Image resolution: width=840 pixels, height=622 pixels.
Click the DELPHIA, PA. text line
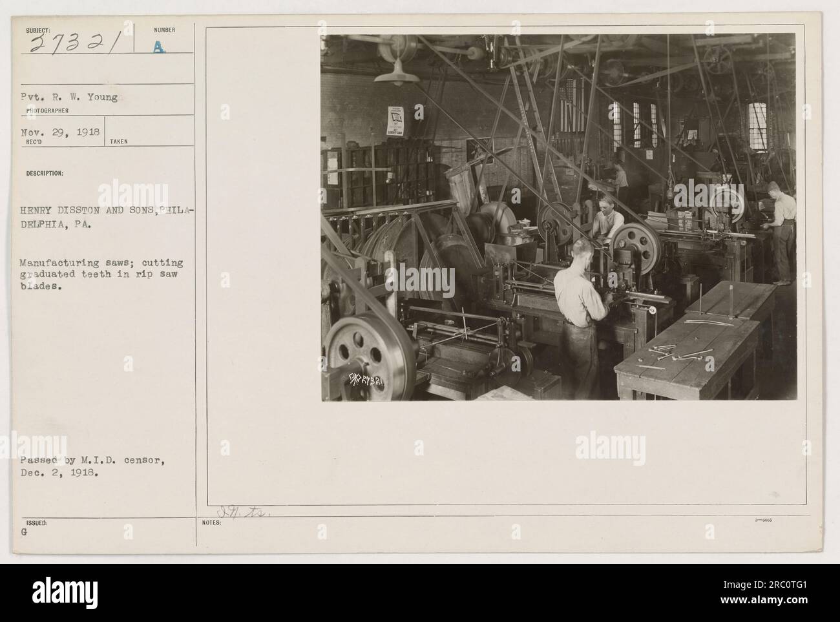[x=58, y=225]
